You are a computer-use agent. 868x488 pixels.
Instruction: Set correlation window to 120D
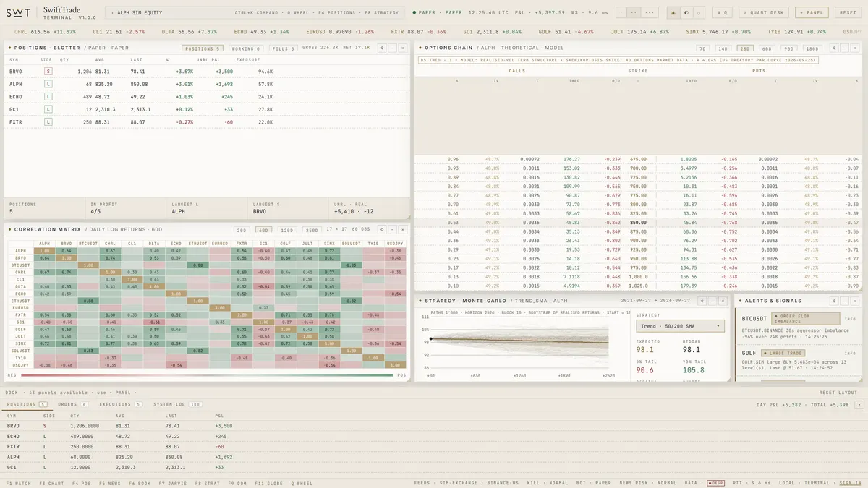click(288, 229)
